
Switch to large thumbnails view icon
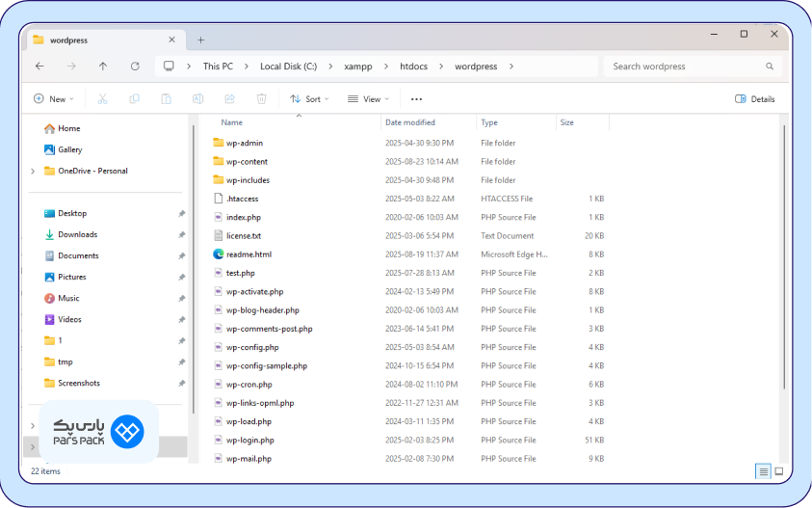pos(779,471)
